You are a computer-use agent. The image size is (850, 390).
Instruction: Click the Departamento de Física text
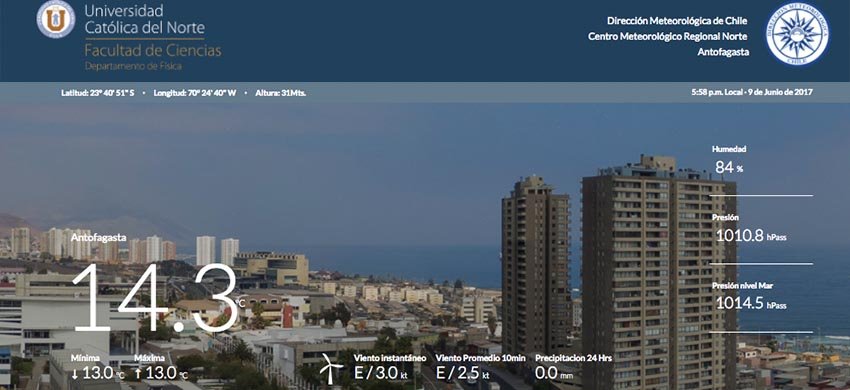coord(133,66)
